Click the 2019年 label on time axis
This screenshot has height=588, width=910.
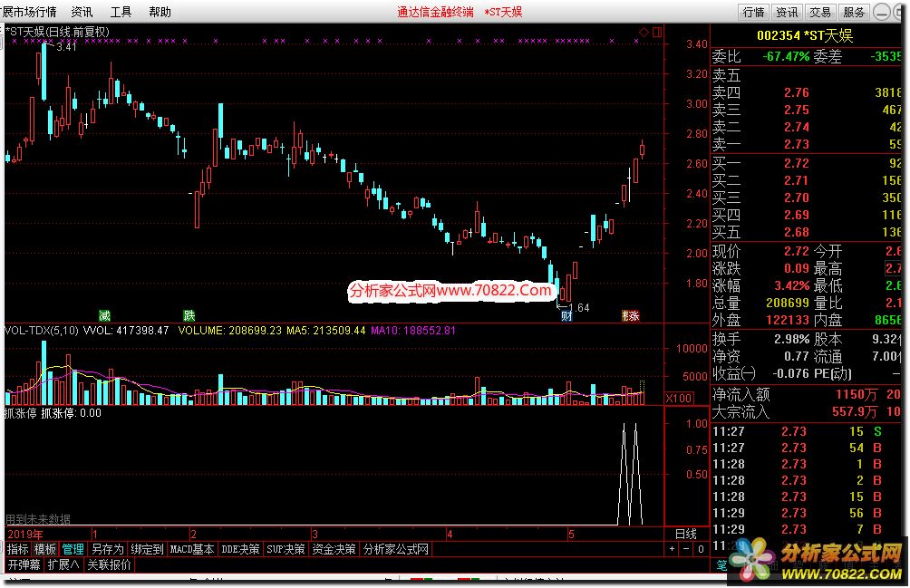pos(25,534)
